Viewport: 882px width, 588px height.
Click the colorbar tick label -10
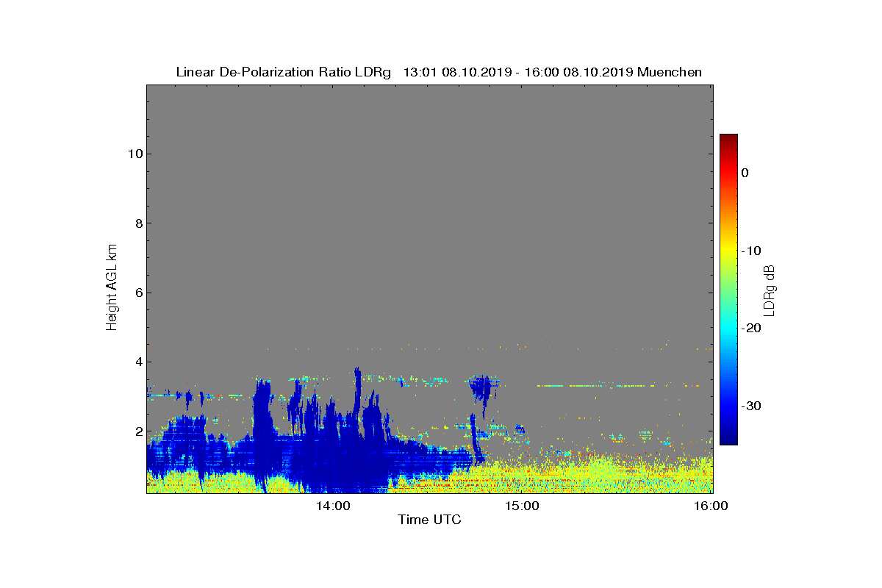(750, 251)
